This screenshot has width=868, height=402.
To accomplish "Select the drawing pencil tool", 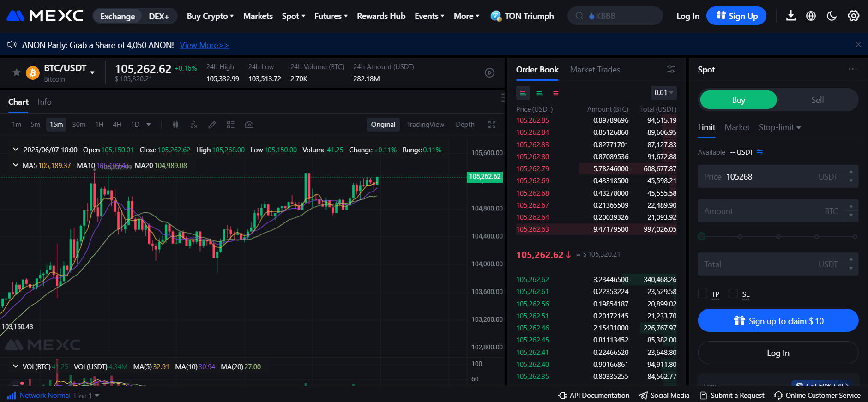I will pos(212,125).
